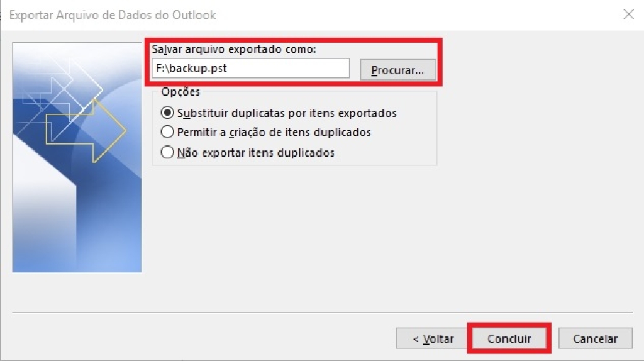Click the horizontal separator line above buttons
The height and width of the screenshot is (361, 644).
[323, 313]
